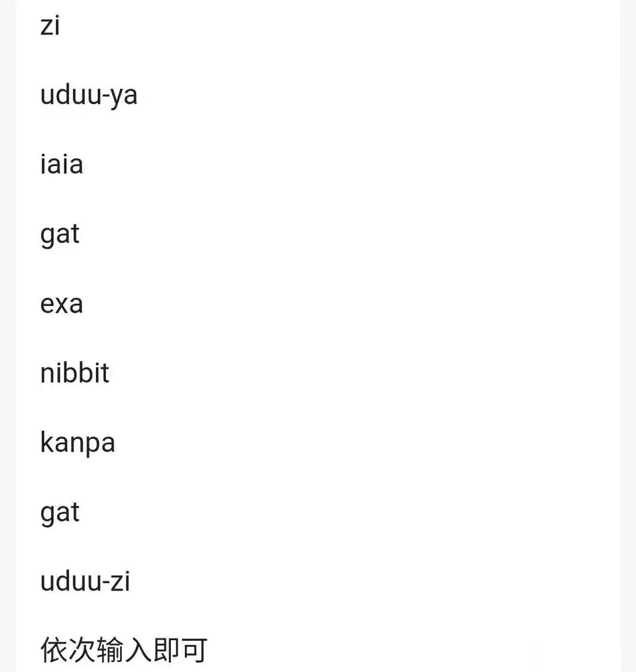The image size is (636, 672).
Task: Tap the word "exa"
Action: pyautogui.click(x=62, y=305)
